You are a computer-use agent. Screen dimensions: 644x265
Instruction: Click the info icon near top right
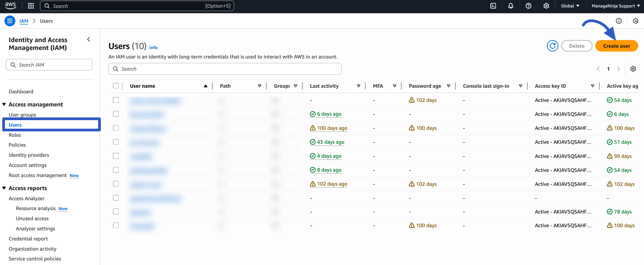point(619,21)
